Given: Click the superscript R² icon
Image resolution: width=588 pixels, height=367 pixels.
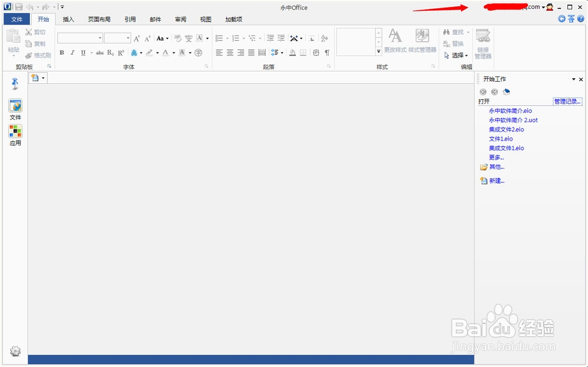Looking at the screenshot, I should 121,53.
